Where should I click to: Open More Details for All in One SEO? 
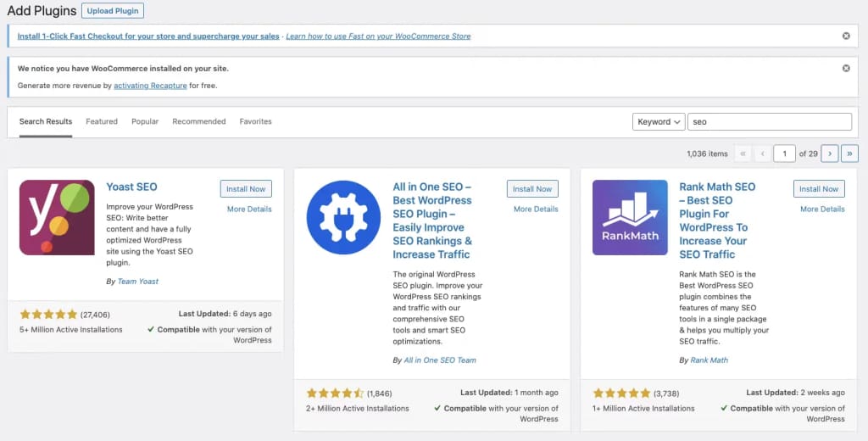[x=536, y=209]
